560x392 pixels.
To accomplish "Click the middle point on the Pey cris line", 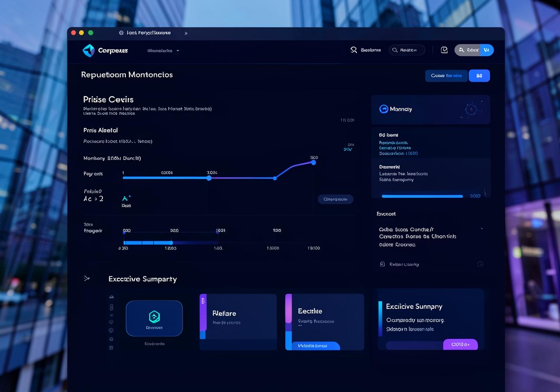I will tap(209, 178).
